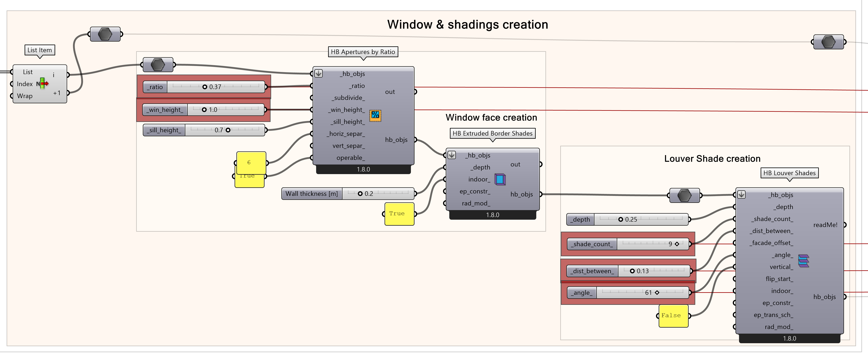Select the hexagon relay before HB Louver Shades

point(684,195)
